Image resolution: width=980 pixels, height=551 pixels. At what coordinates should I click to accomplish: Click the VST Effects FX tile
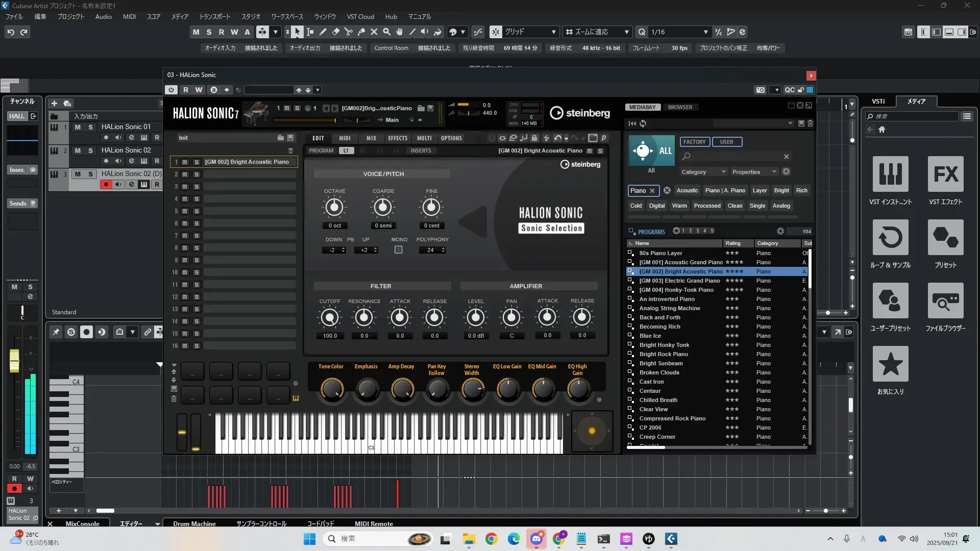[945, 174]
